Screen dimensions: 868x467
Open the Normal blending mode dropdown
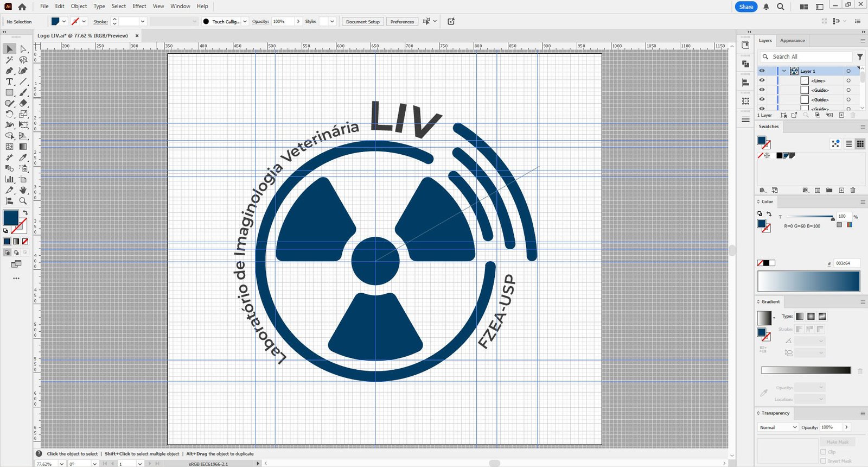click(x=778, y=427)
